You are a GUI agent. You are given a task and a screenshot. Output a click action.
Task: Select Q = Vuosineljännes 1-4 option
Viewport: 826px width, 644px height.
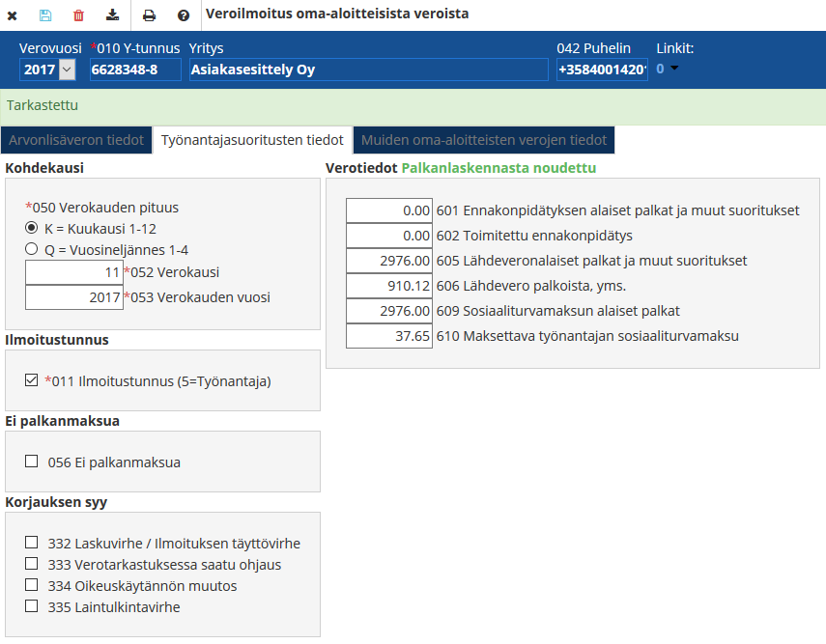[x=32, y=249]
